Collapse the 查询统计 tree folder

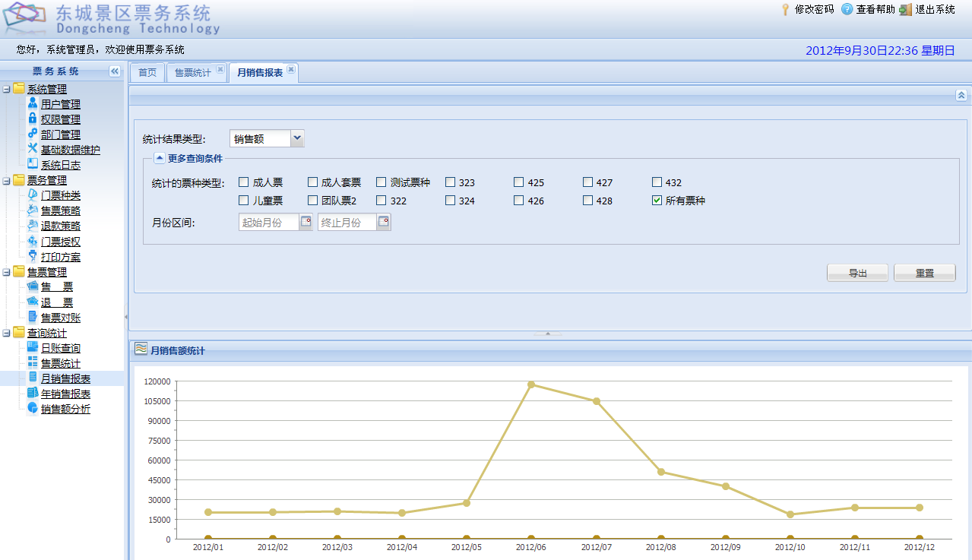pos(7,333)
